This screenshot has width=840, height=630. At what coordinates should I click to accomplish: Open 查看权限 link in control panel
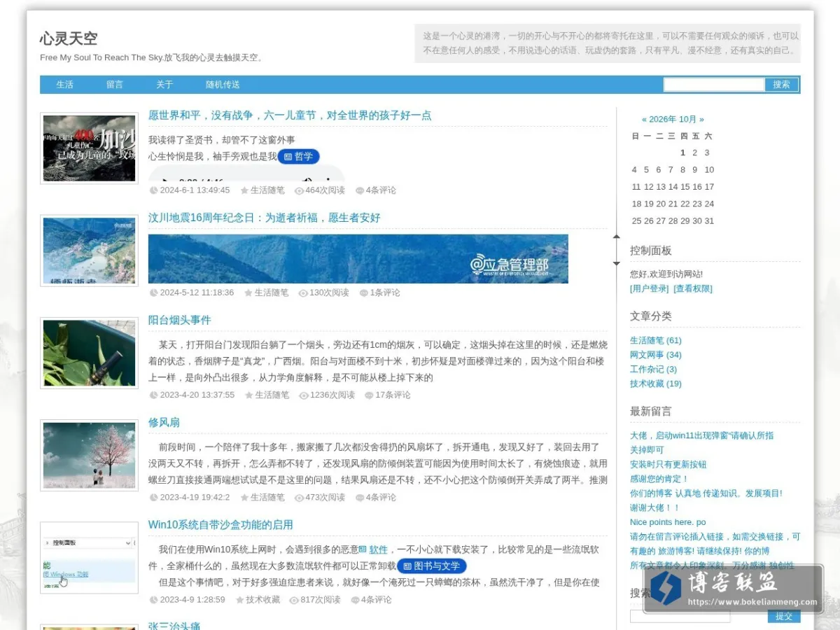click(x=693, y=288)
